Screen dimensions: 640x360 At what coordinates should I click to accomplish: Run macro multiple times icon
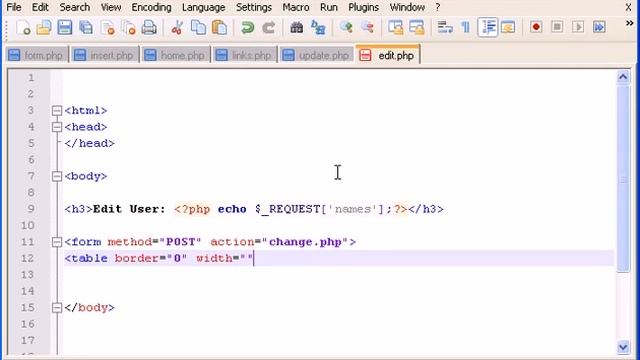coord(599,28)
